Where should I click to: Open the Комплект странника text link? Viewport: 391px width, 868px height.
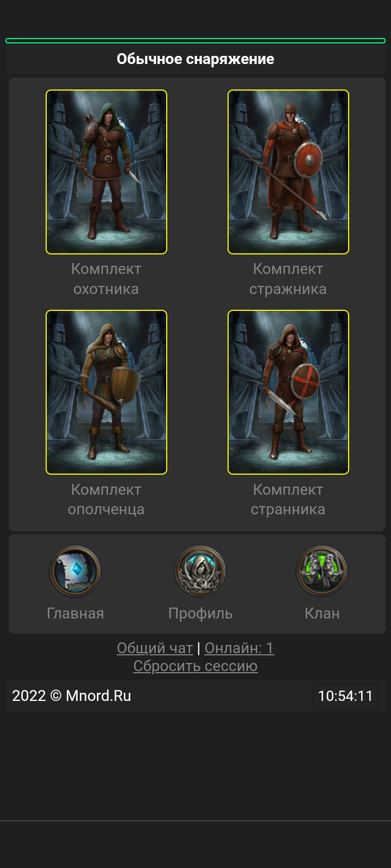288,500
